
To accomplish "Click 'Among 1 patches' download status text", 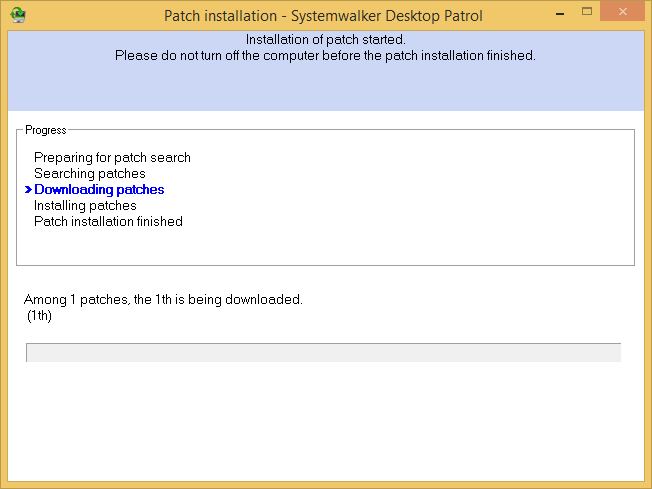I will point(163,300).
